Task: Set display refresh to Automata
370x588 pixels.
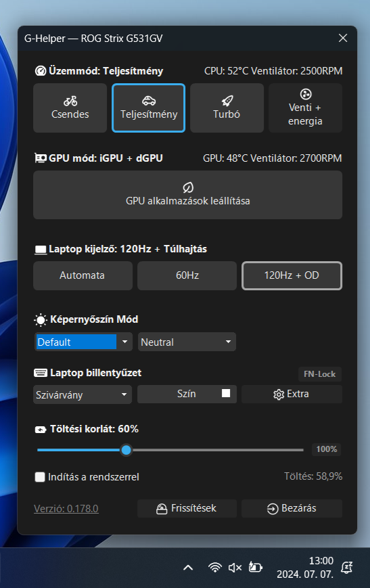Action: [x=83, y=275]
